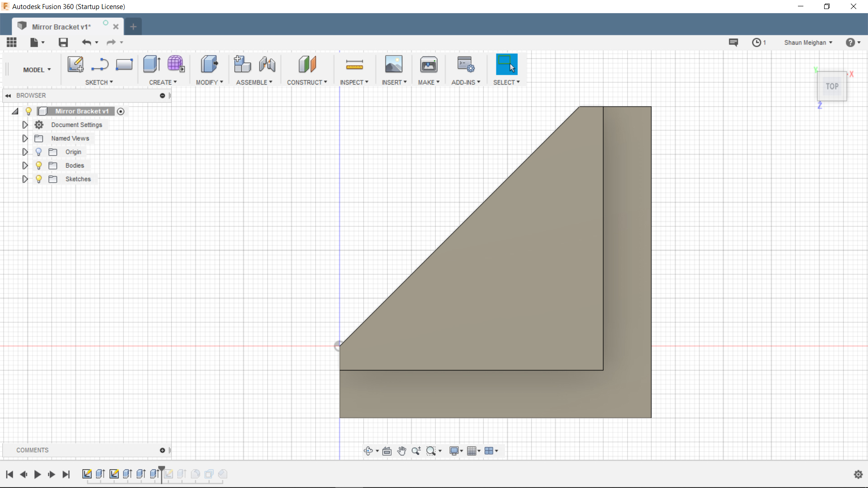Expand the Bodies tree item
The height and width of the screenshot is (488, 868).
click(x=24, y=165)
